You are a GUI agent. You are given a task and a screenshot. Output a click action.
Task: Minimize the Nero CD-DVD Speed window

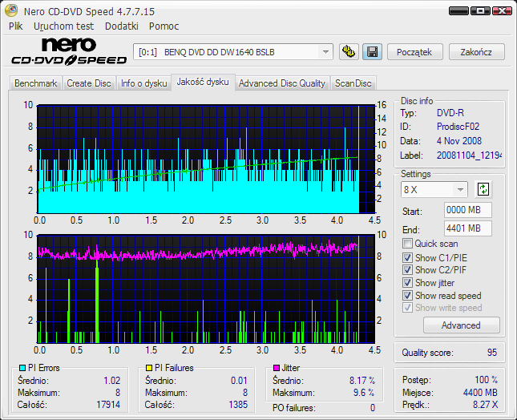point(458,11)
